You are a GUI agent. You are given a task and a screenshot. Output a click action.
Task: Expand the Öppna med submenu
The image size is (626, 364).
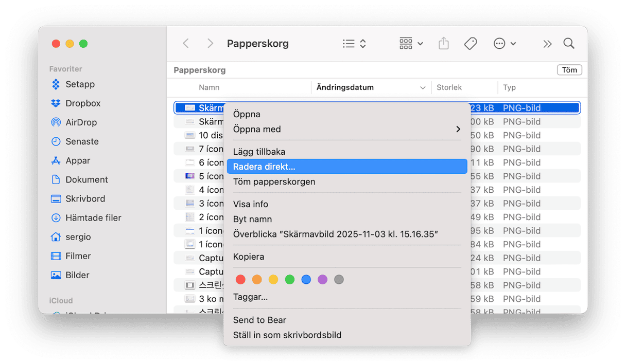[346, 129]
